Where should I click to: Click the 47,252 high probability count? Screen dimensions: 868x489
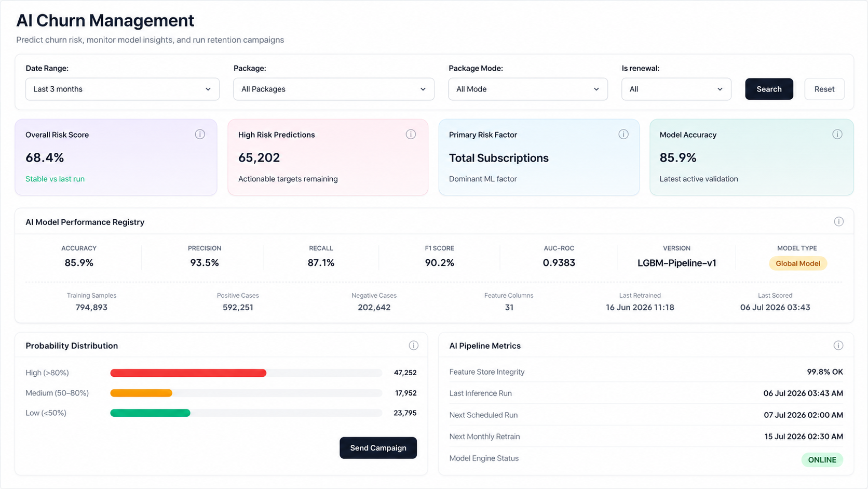click(x=405, y=373)
